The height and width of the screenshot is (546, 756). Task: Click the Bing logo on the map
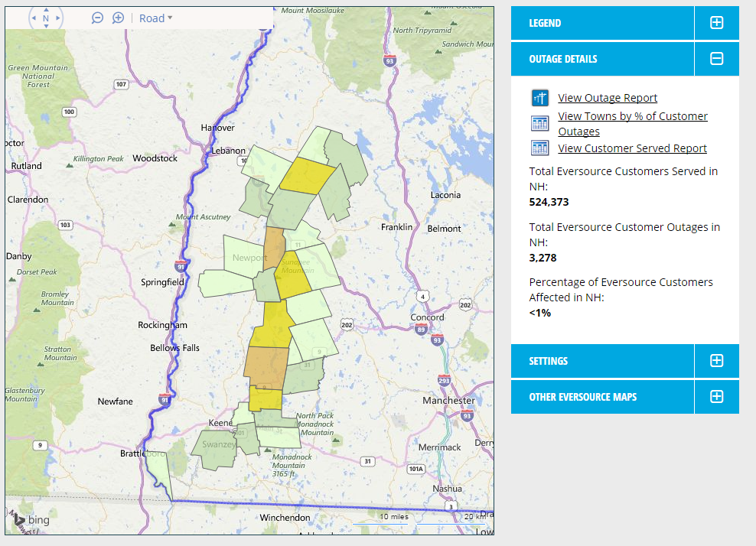32,519
